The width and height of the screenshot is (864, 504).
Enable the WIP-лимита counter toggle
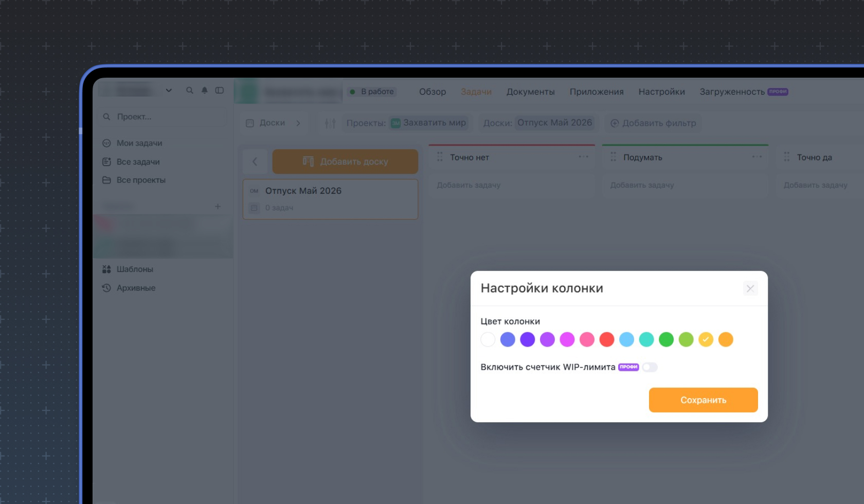click(650, 367)
